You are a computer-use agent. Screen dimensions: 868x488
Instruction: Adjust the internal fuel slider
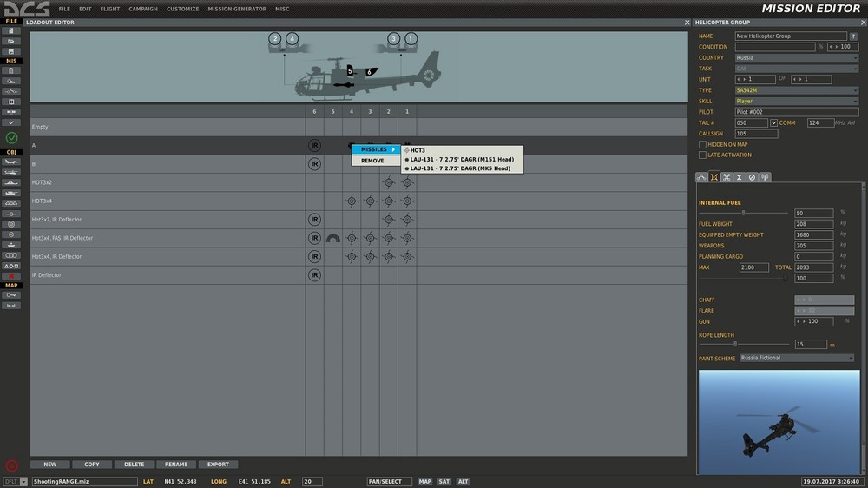click(743, 213)
